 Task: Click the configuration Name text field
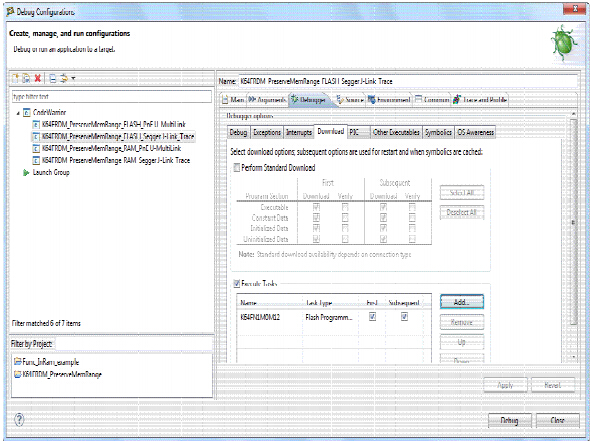point(408,81)
